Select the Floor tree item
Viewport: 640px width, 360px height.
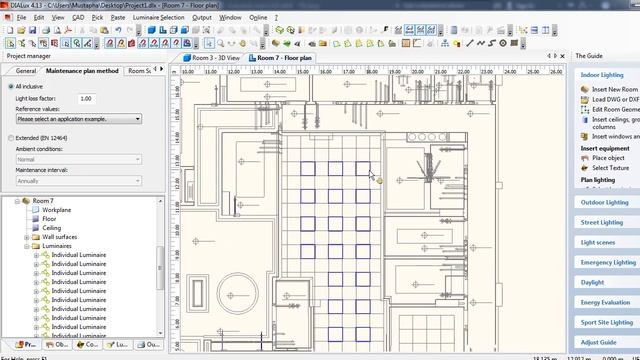(49, 219)
